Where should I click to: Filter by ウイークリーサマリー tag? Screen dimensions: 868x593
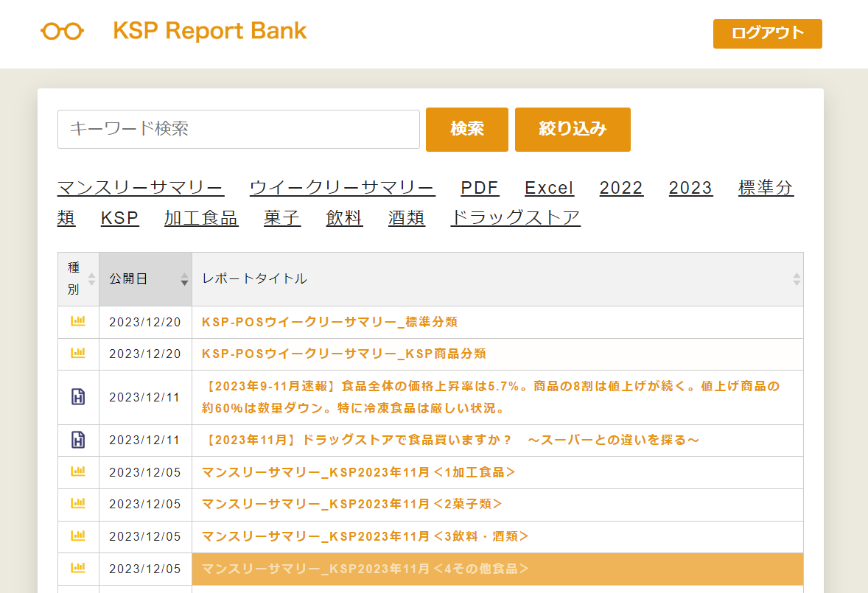click(342, 188)
